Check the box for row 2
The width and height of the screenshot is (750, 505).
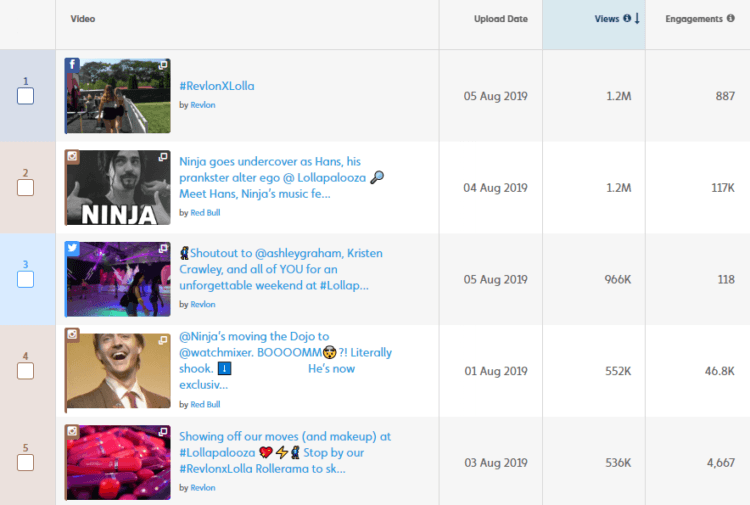[x=25, y=187]
